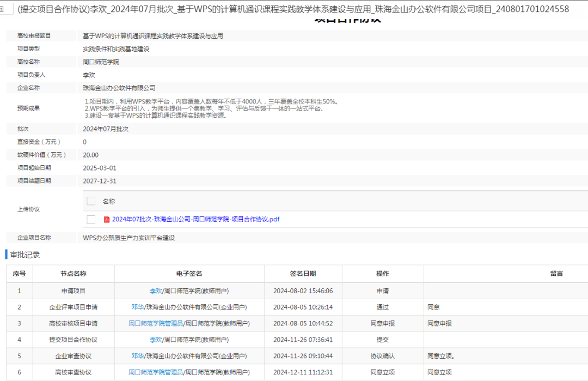Open the 2024年07月批次-珠海金山公司-周口师范学院-项目合作协议.pdf link
Viewport: 588px width, 381px height.
tap(196, 219)
